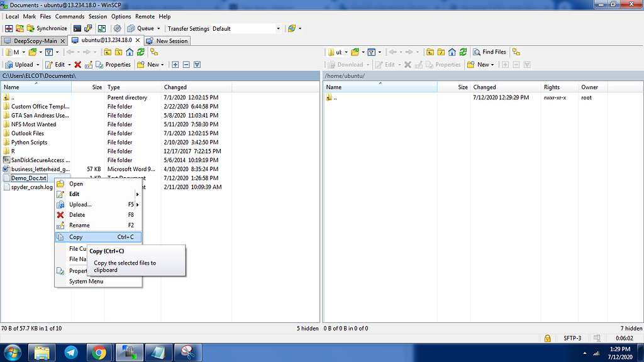The width and height of the screenshot is (644, 362).
Task: Click the Rename icon in local toolbar
Action: [88, 65]
